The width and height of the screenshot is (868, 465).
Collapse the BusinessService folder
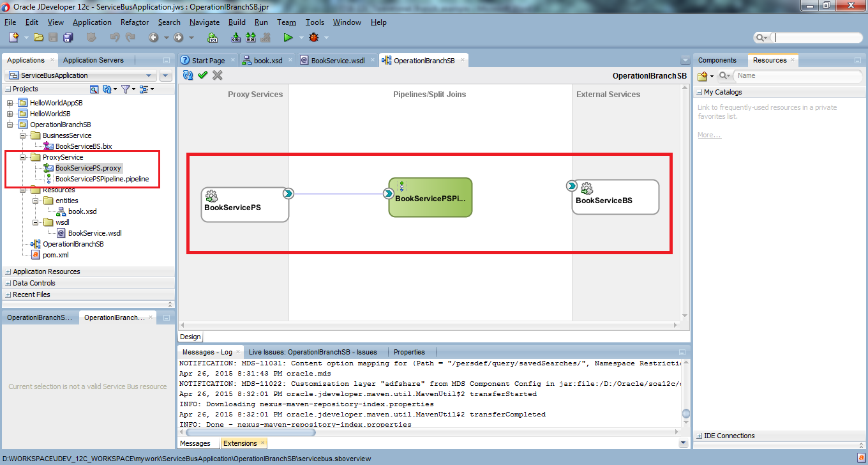click(x=22, y=135)
